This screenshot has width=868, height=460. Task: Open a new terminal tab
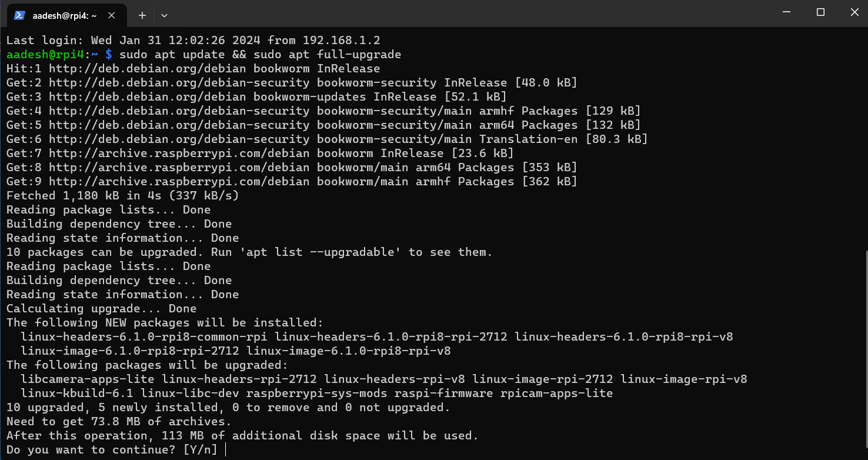pos(142,16)
